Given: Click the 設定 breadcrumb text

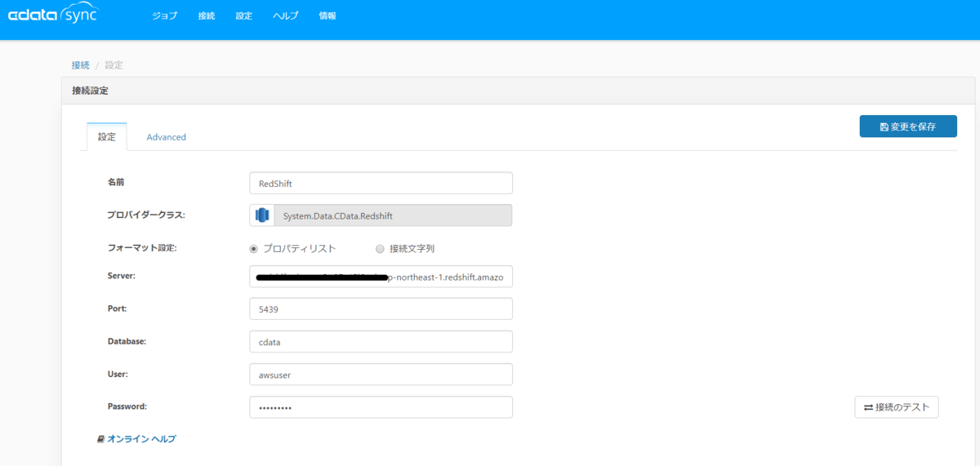Looking at the screenshot, I should pyautogui.click(x=114, y=65).
